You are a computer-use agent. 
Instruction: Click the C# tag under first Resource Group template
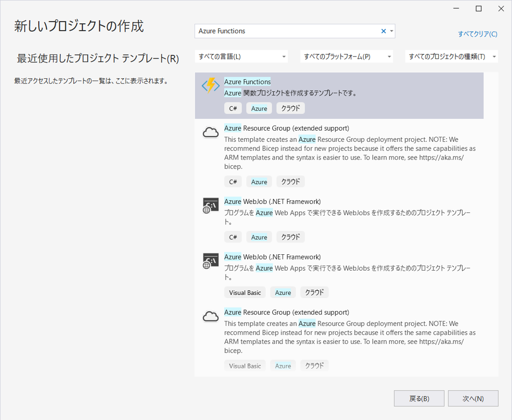pos(233,182)
